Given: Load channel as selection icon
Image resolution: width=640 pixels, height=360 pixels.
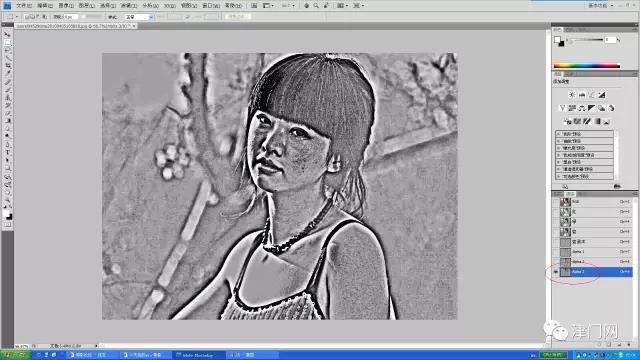Looking at the screenshot, I should [x=600, y=345].
